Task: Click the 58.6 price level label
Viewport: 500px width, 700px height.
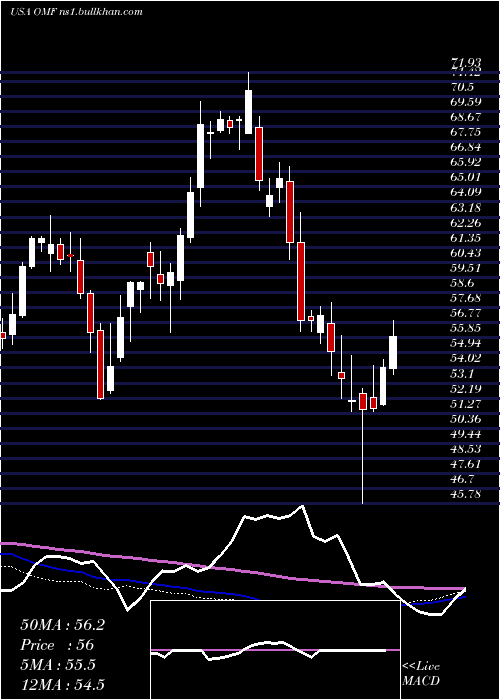Action: [x=462, y=283]
